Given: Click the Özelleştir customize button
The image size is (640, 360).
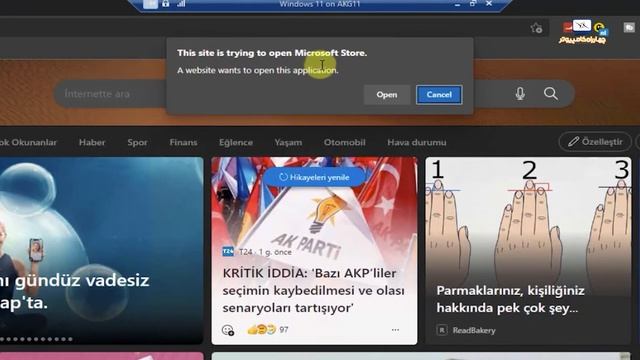Looking at the screenshot, I should (x=595, y=142).
